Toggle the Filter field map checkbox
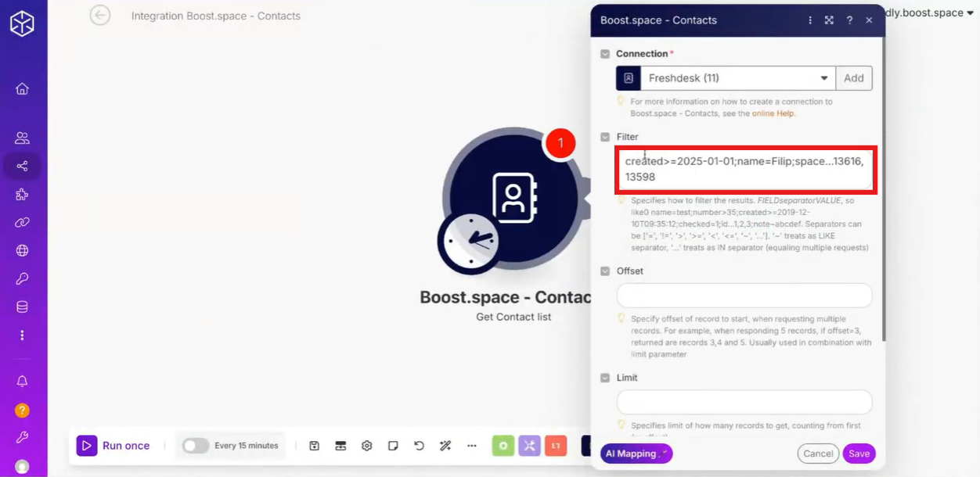The image size is (980, 477). point(605,137)
